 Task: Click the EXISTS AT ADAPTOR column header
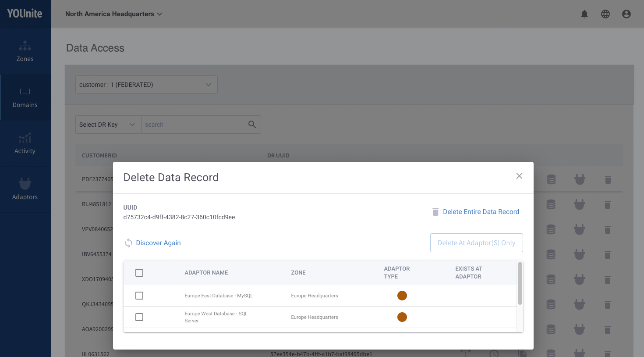(469, 273)
